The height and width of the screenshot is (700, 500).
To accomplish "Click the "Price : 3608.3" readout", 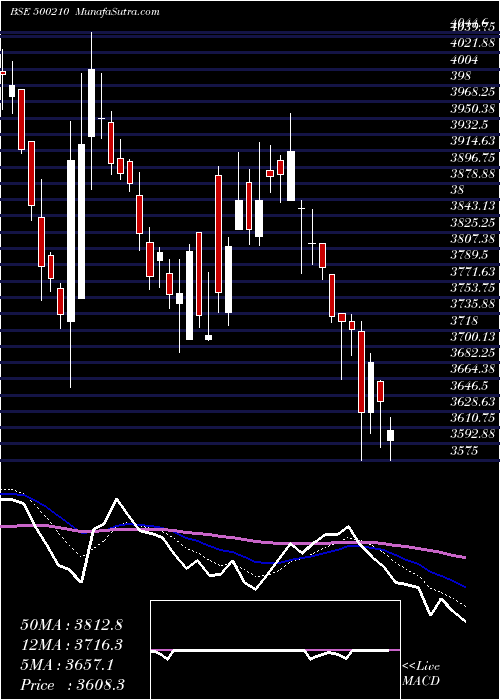I will (72, 685).
